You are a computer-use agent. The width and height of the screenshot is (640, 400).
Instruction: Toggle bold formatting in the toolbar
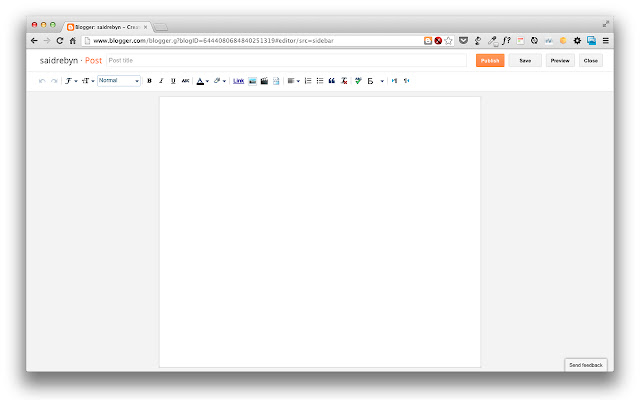149,80
